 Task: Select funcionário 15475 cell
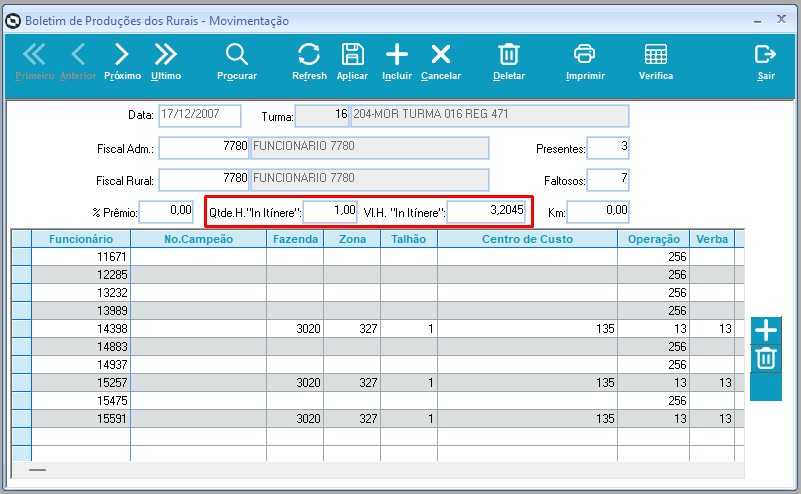click(x=81, y=401)
